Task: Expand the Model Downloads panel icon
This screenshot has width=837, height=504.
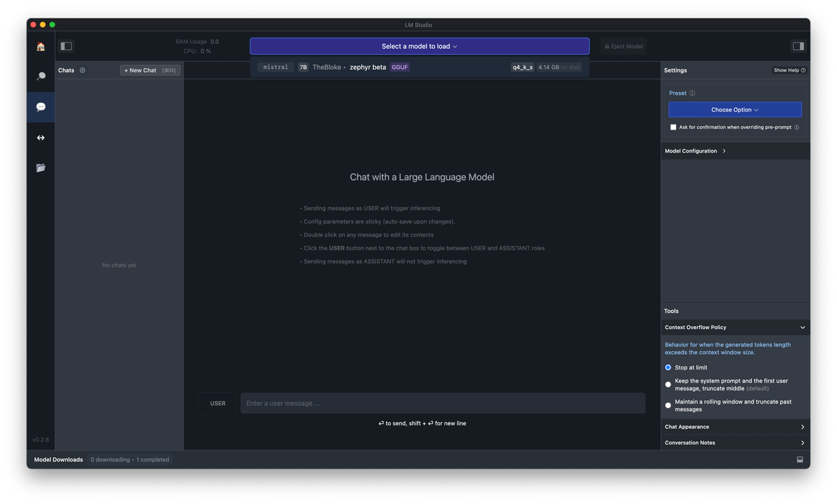Action: pos(799,459)
